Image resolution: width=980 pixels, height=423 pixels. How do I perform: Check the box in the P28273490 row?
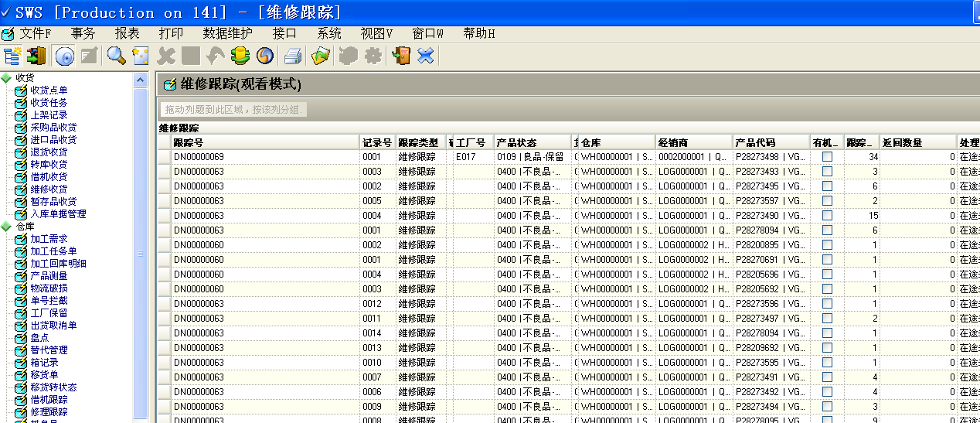(x=827, y=216)
